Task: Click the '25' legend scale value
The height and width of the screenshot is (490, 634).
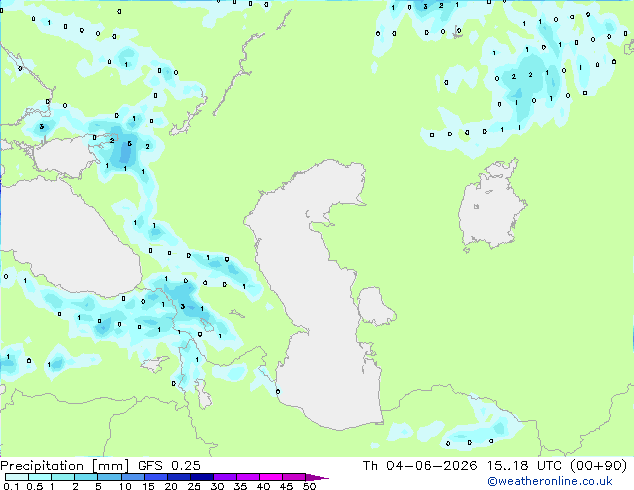Action: (194, 486)
